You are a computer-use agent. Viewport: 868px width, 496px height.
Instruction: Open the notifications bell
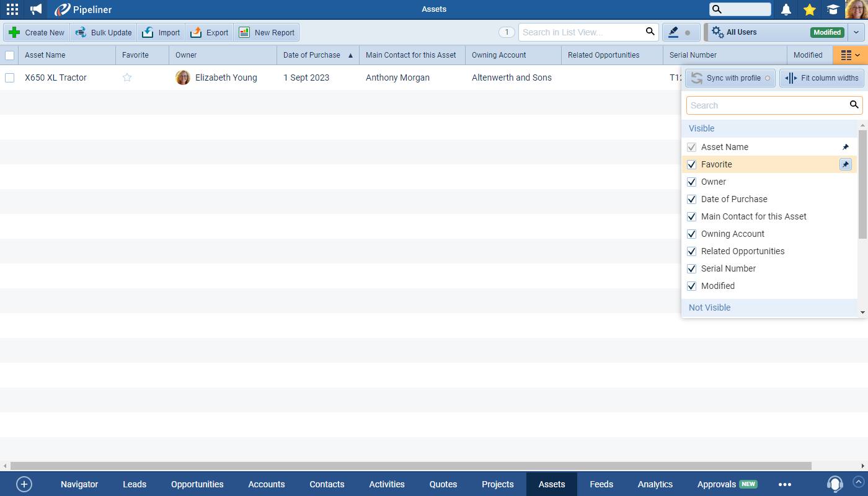pos(786,9)
